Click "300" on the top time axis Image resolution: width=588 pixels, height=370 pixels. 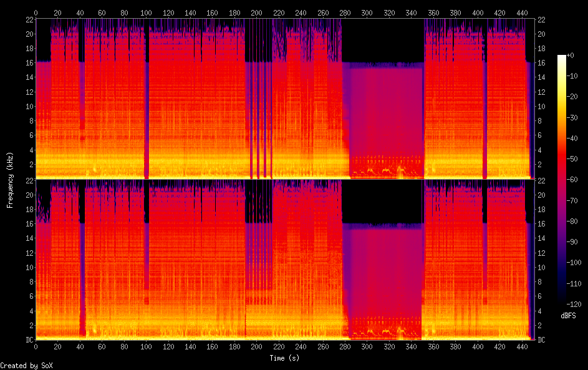[x=367, y=12]
